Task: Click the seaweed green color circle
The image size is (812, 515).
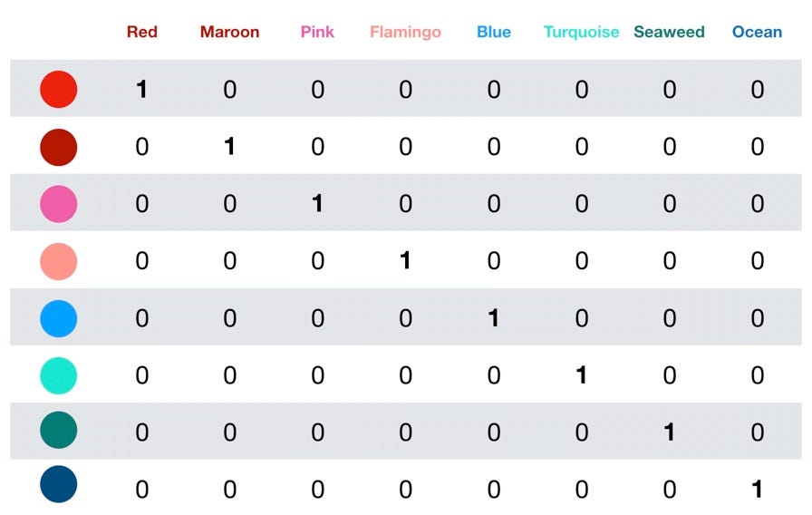Action: coord(59,431)
